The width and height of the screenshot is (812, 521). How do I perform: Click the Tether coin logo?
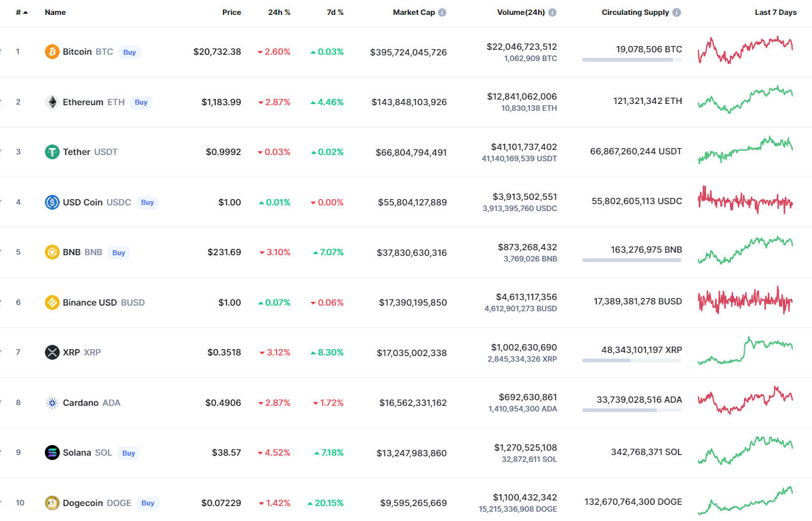(x=52, y=152)
